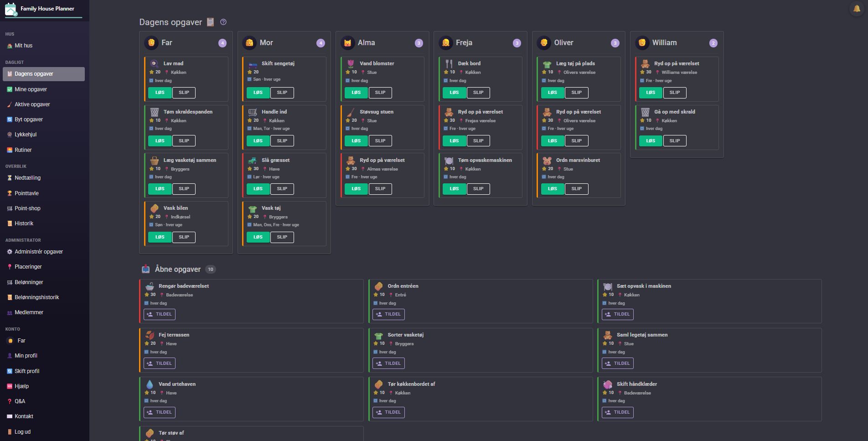The image size is (868, 441).
Task: Open Lykkehjul in the sidebar
Action: pos(44,135)
